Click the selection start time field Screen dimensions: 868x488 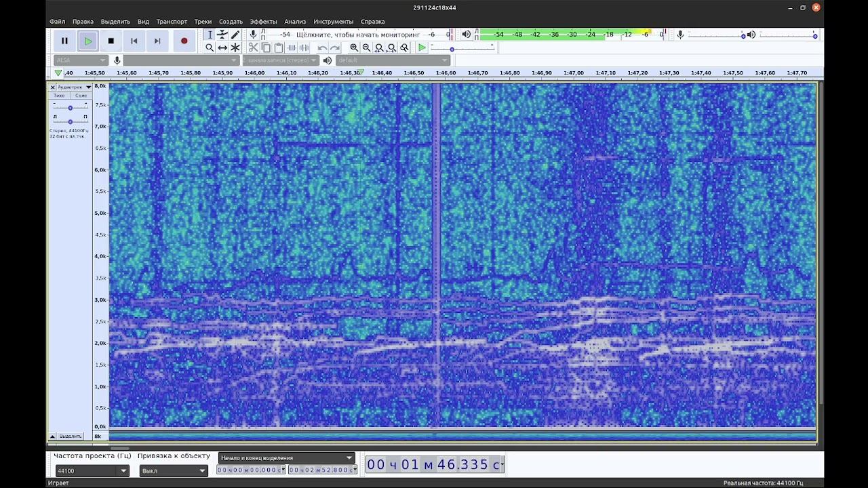tap(251, 470)
